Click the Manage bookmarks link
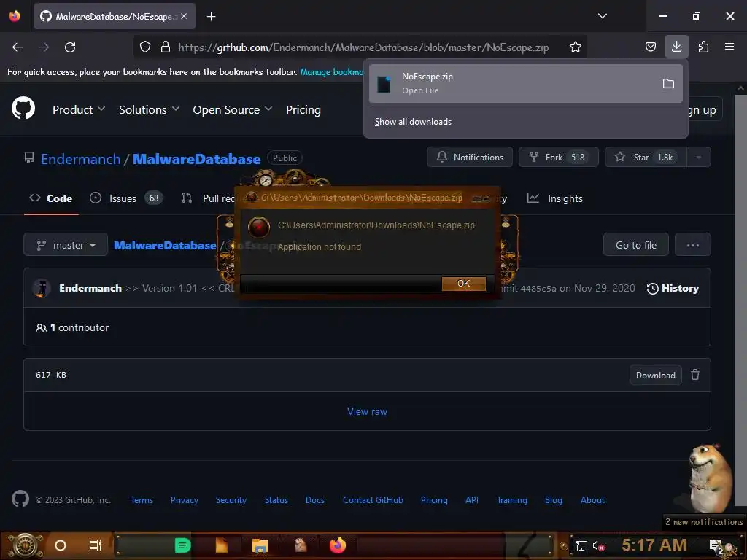Image resolution: width=747 pixels, height=560 pixels. pyautogui.click(x=332, y=72)
